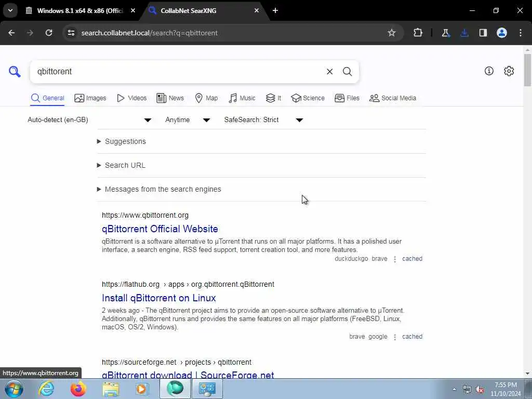The image size is (532, 399).
Task: Switch to News category
Action: (170, 98)
